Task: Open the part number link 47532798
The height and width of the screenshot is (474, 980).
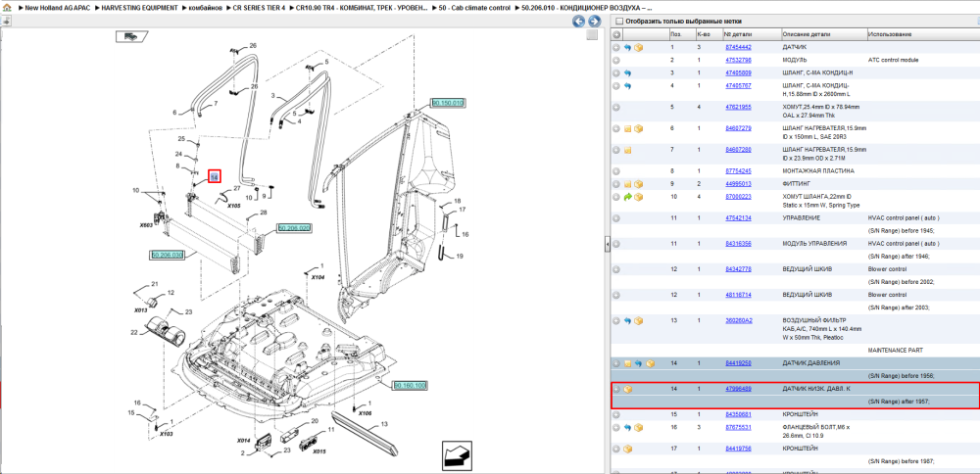Action: pos(738,60)
